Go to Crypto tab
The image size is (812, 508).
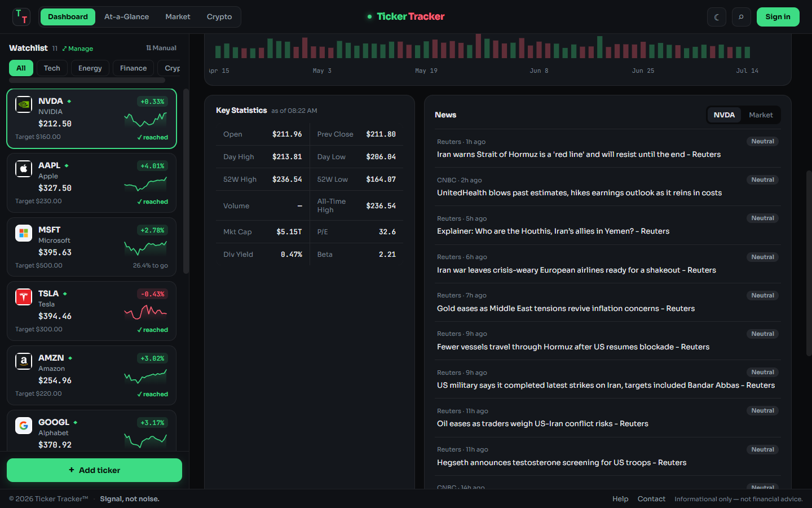(219, 17)
